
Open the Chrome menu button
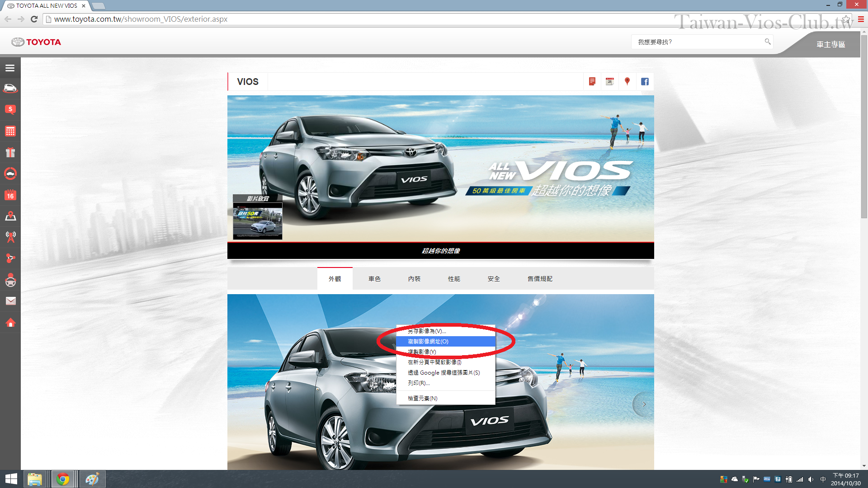pyautogui.click(x=861, y=19)
